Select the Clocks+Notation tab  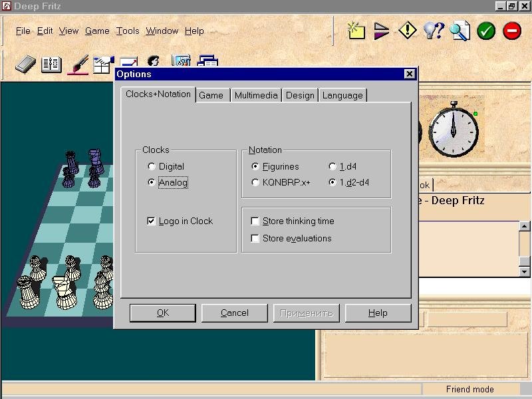[x=158, y=94]
